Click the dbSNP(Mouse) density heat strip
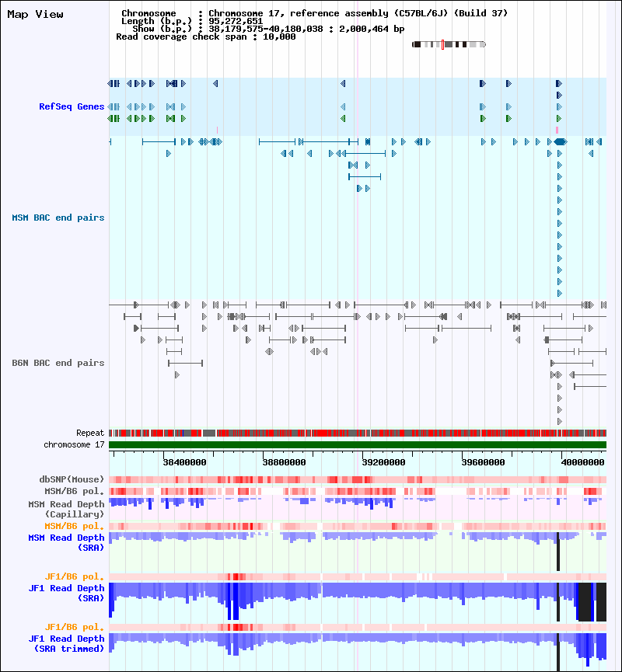Screen dimensions: 622x672 (x=358, y=479)
